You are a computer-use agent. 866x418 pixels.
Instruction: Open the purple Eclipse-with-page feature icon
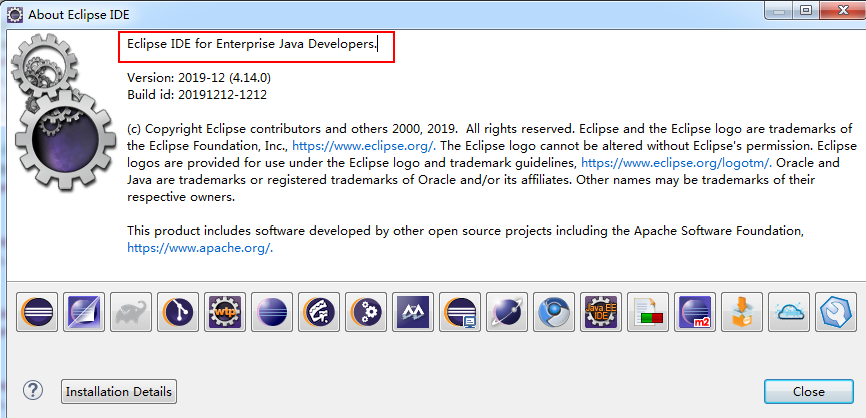coord(84,312)
